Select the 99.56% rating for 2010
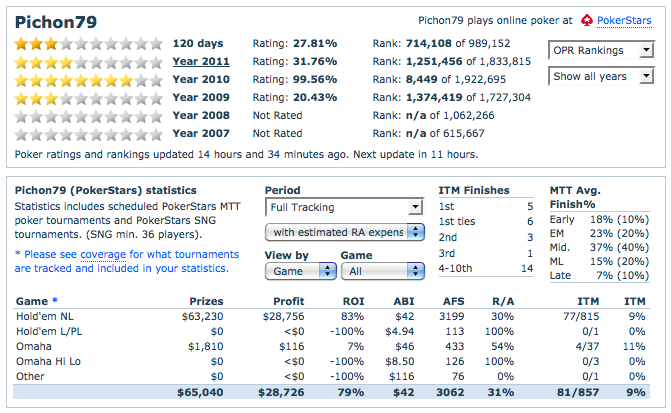This screenshot has width=671, height=413. coord(315,80)
